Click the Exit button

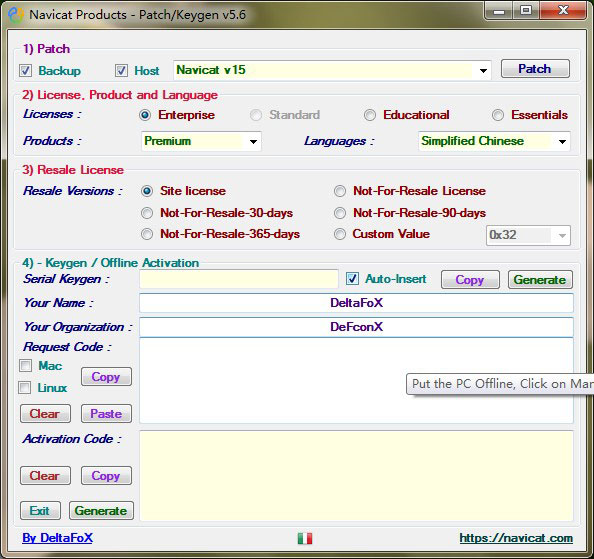[40, 511]
